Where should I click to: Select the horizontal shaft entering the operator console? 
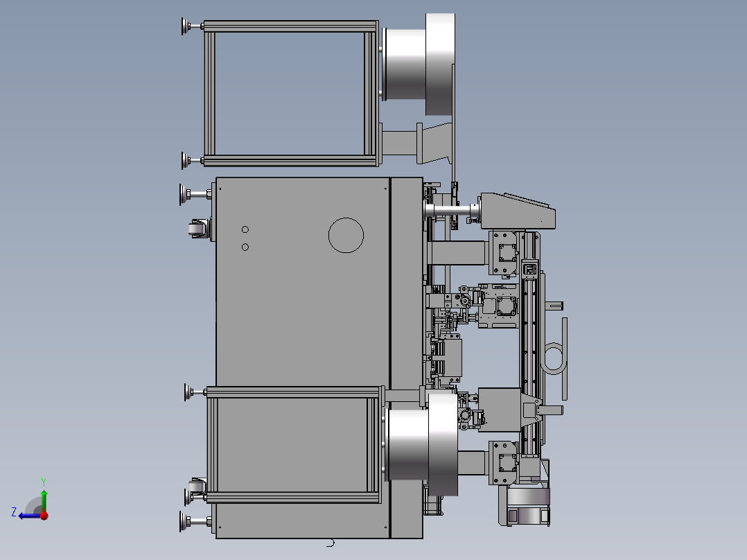452,210
